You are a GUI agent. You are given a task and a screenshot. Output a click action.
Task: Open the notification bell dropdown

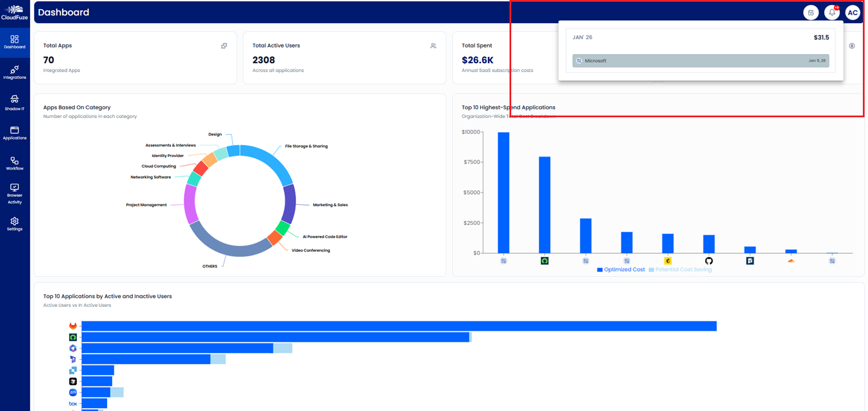click(x=832, y=12)
